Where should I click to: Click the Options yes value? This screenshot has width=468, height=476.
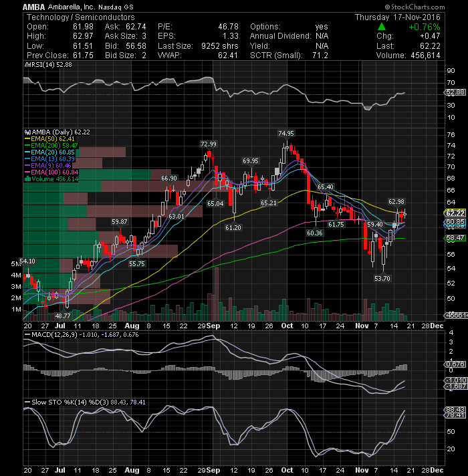322,27
